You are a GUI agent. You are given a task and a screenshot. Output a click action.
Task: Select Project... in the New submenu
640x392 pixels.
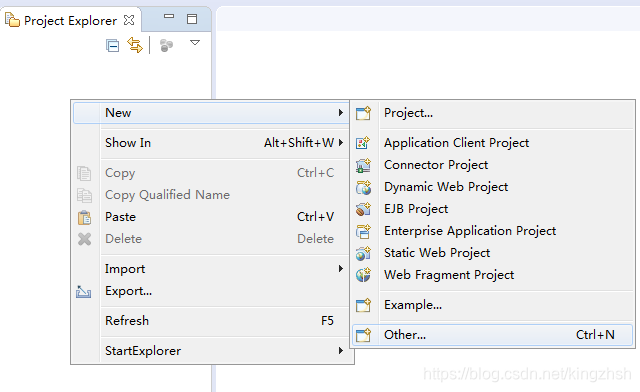pos(493,113)
